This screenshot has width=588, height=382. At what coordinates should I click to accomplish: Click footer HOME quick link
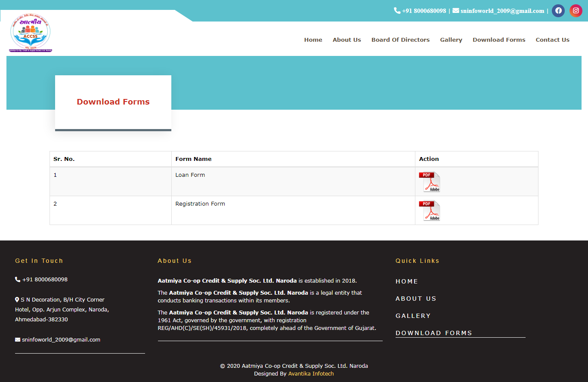coord(407,281)
